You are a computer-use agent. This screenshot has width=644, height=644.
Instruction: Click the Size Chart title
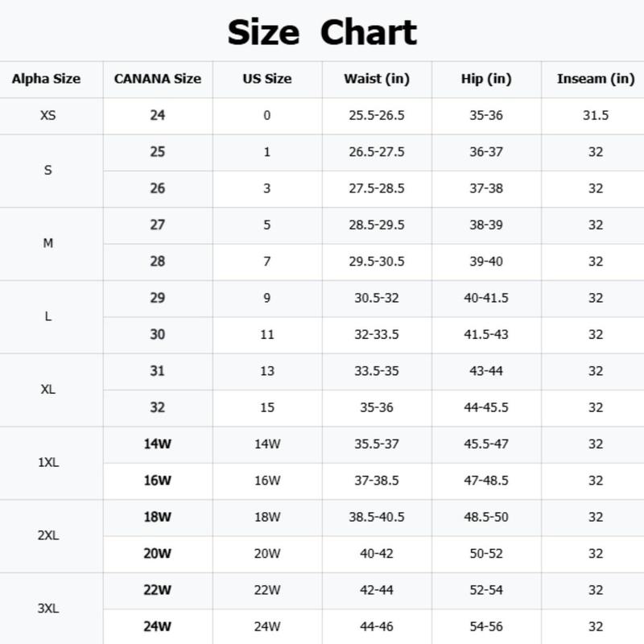322,32
